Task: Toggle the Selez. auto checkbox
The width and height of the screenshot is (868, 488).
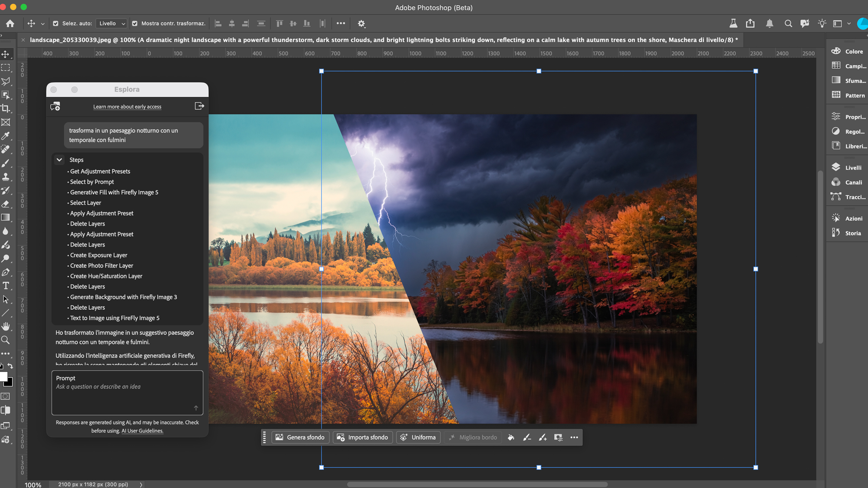Action: (56, 23)
